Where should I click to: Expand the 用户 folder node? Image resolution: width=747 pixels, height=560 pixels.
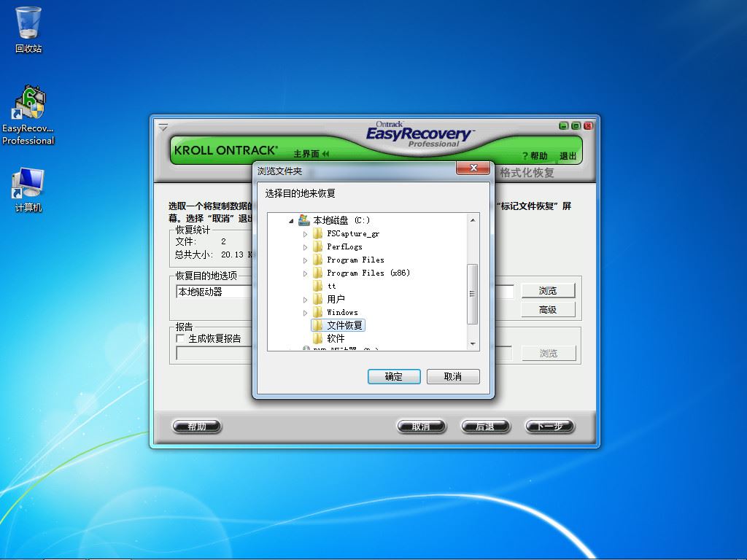pos(305,300)
